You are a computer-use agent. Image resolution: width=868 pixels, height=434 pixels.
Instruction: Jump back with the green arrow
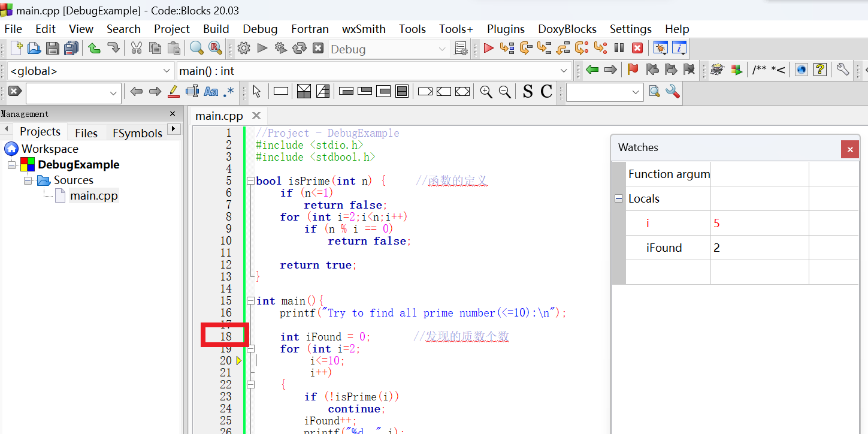(x=592, y=70)
